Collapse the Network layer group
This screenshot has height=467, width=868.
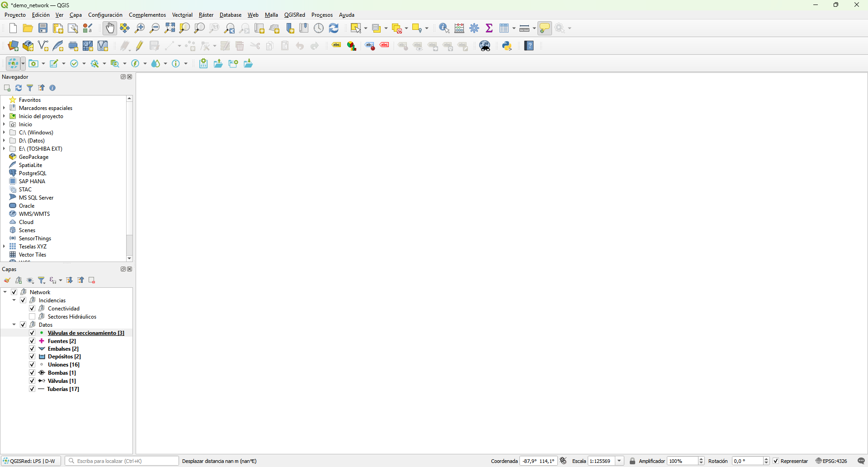pos(5,292)
